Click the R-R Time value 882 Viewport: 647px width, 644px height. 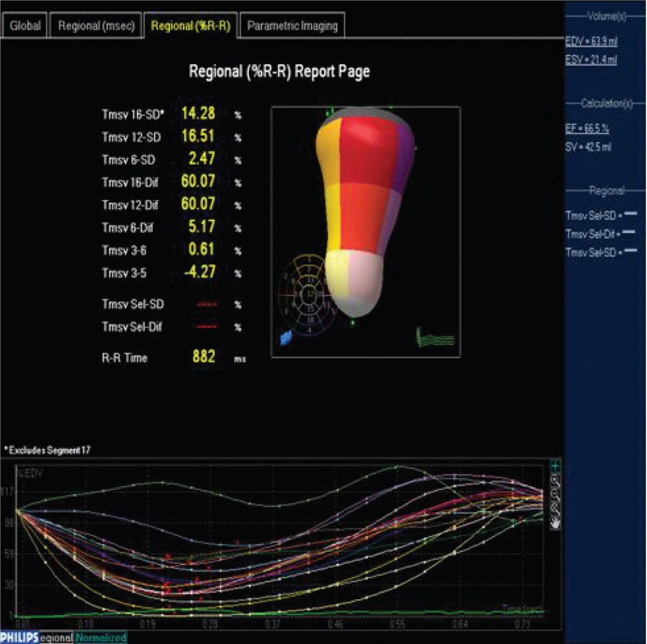[x=203, y=357]
